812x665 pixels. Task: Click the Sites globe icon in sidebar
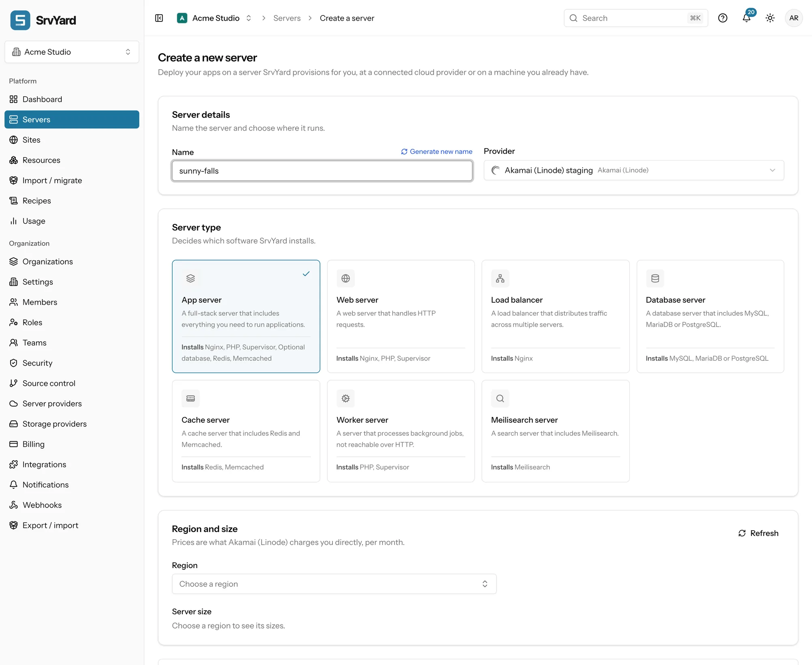coord(14,140)
